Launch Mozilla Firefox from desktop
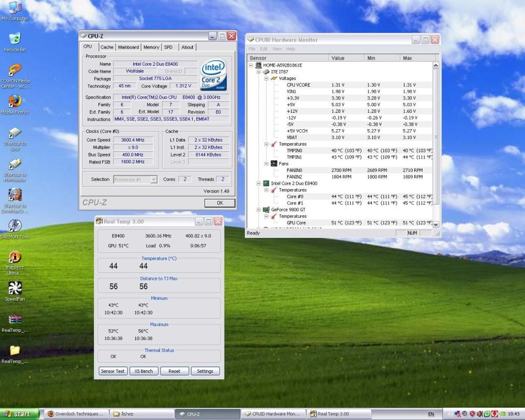Image resolution: width=525 pixels, height=420 pixels. tap(15, 101)
